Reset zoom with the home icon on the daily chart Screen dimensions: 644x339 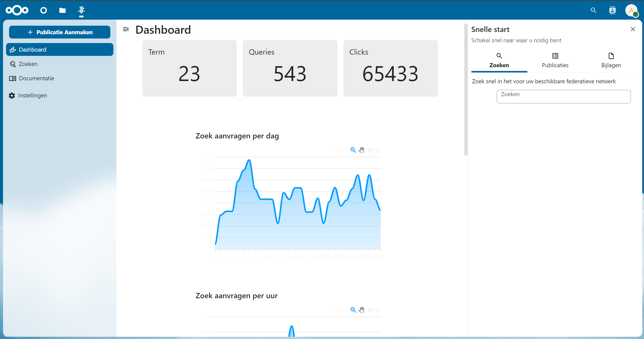click(370, 150)
